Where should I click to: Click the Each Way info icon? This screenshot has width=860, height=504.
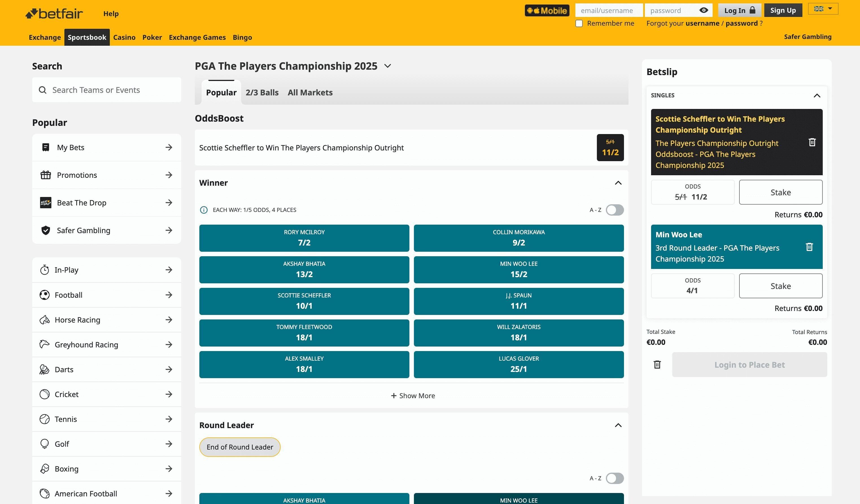203,210
